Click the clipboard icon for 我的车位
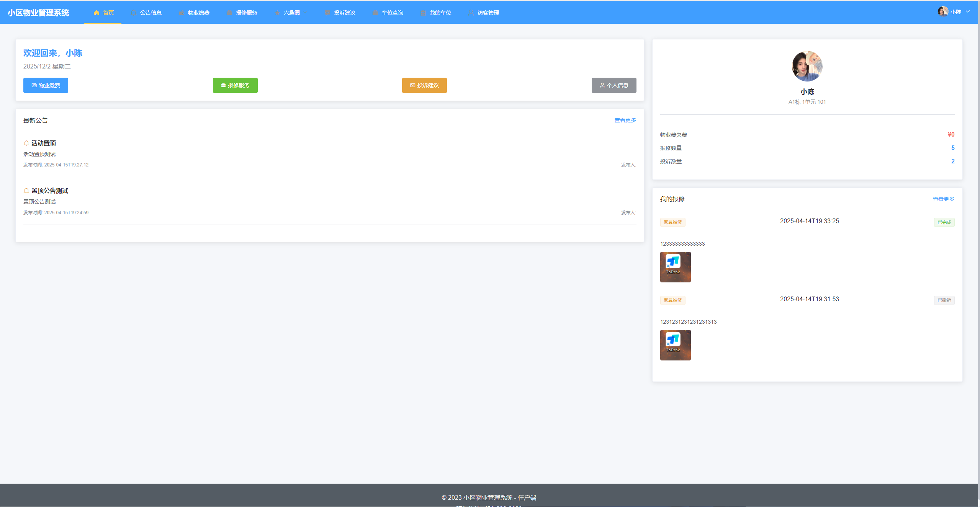The image size is (980, 507). coord(423,13)
